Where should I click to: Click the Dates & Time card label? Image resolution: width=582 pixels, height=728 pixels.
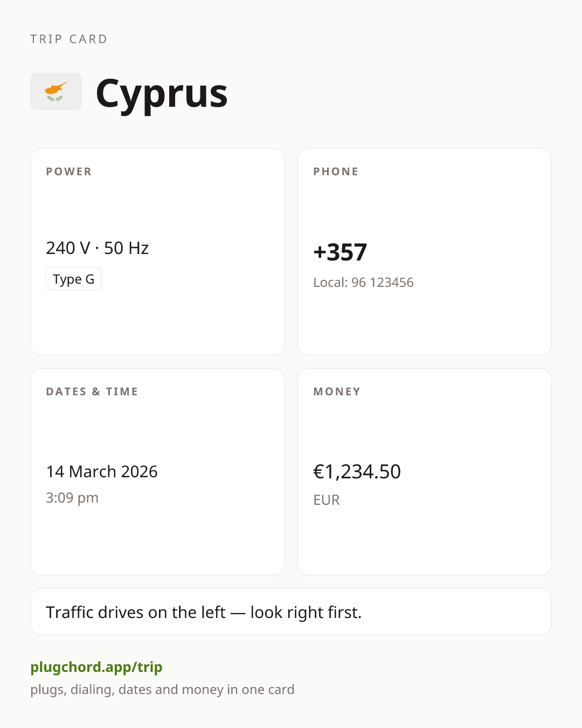(x=92, y=392)
